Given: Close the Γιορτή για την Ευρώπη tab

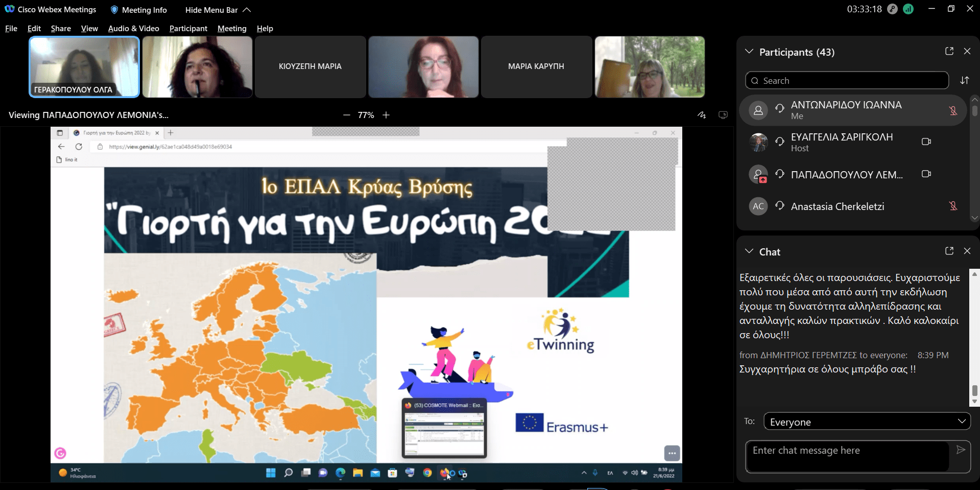Looking at the screenshot, I should (157, 133).
